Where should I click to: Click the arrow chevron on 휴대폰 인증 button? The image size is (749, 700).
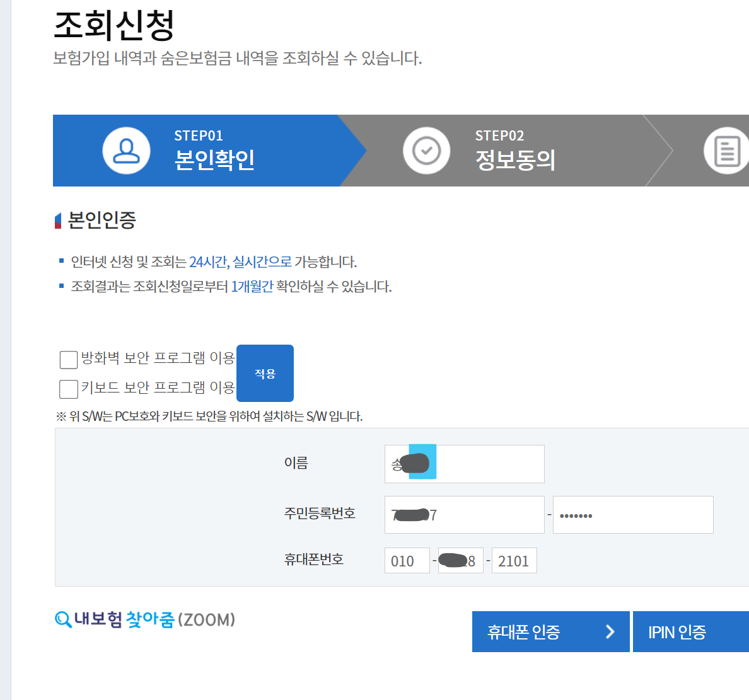[610, 632]
